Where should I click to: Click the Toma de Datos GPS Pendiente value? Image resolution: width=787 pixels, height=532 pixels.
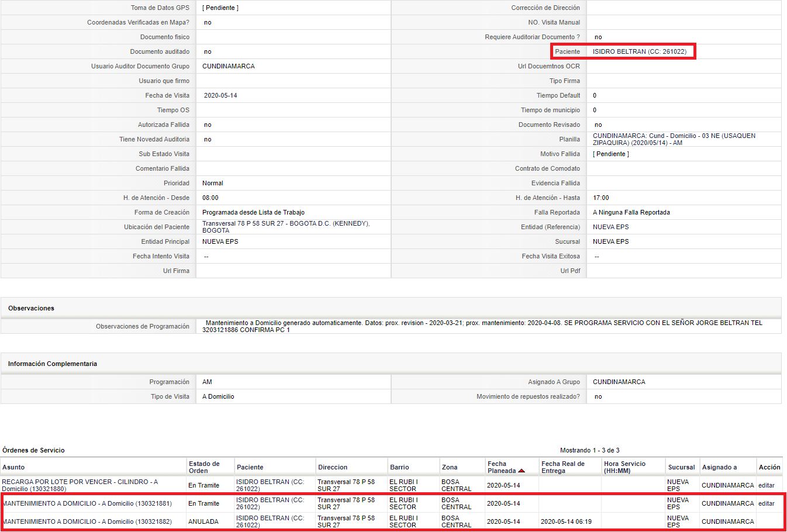pos(220,8)
